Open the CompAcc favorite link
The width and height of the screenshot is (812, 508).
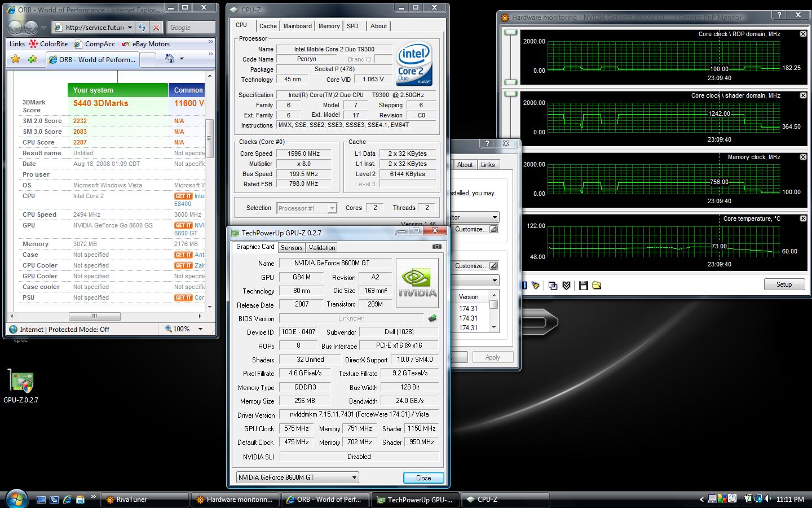pos(94,43)
